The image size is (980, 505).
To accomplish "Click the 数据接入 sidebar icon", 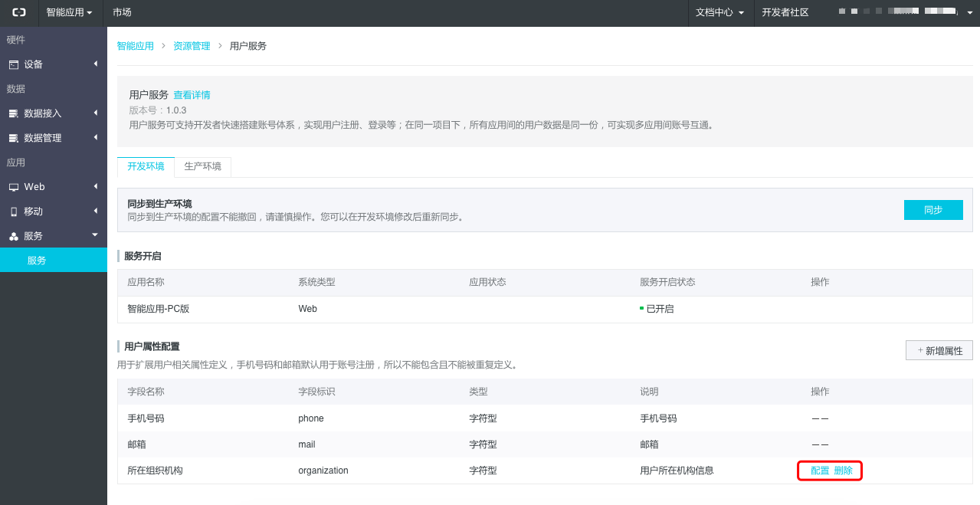I will tap(13, 113).
